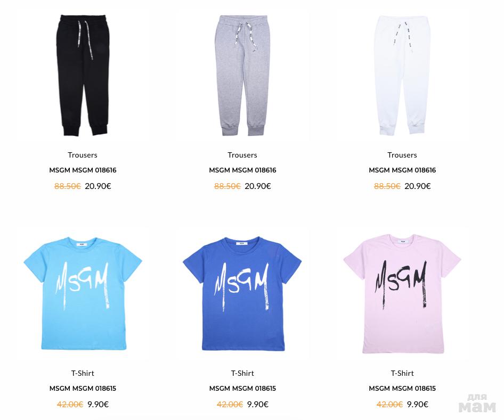Screen dimensions: 504x420
Task: Click the Trousers label under grey pants
Action: 242,155
